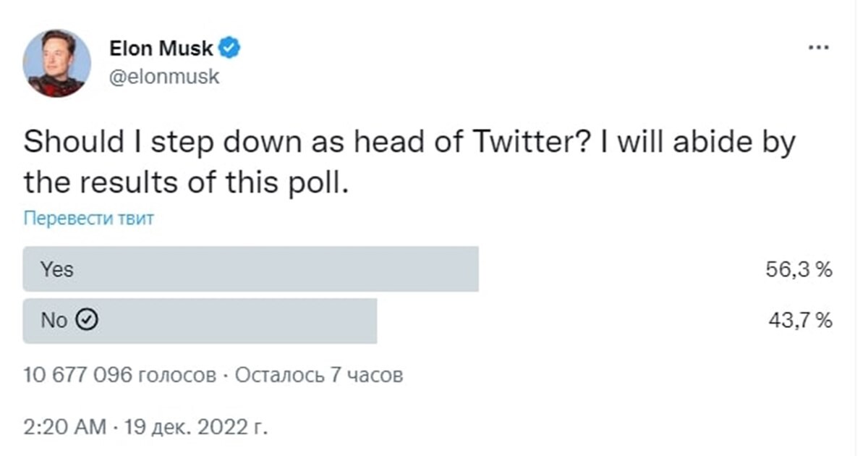Open Elon Musk's profile avatar
Viewport: 868px width, 456px height.
point(57,64)
